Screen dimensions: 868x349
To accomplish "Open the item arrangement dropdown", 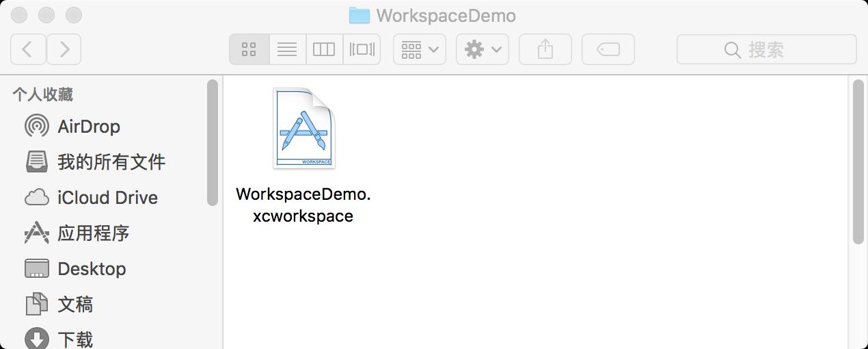I will pyautogui.click(x=420, y=49).
